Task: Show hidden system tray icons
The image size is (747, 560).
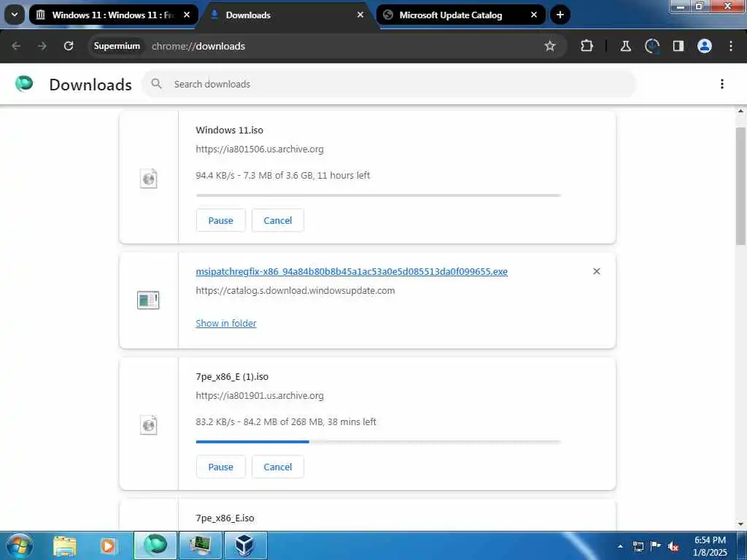Action: (620, 546)
